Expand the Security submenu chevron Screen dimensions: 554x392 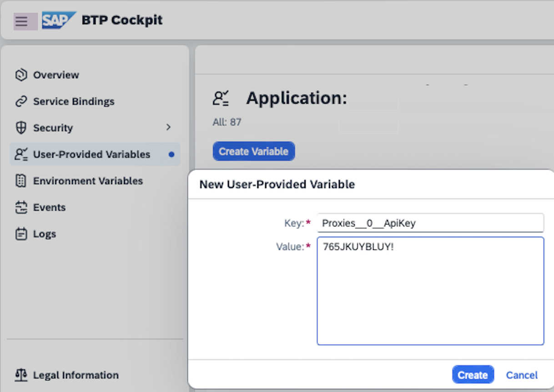pyautogui.click(x=168, y=127)
